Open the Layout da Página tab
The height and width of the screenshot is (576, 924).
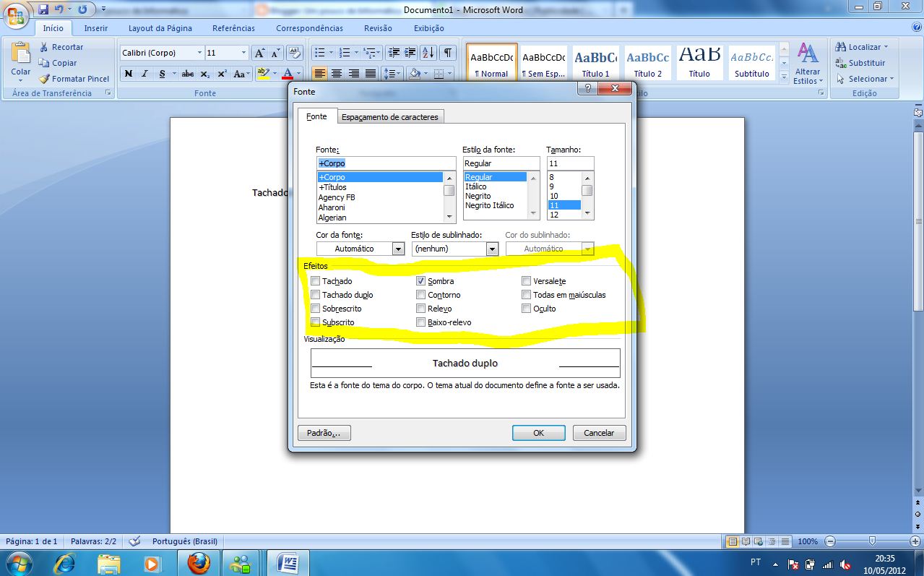pos(160,28)
